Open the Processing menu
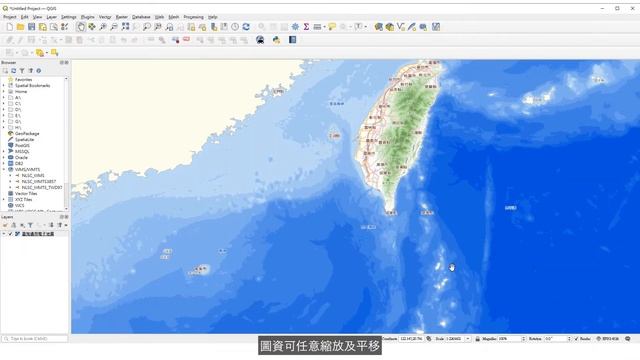 pos(193,17)
